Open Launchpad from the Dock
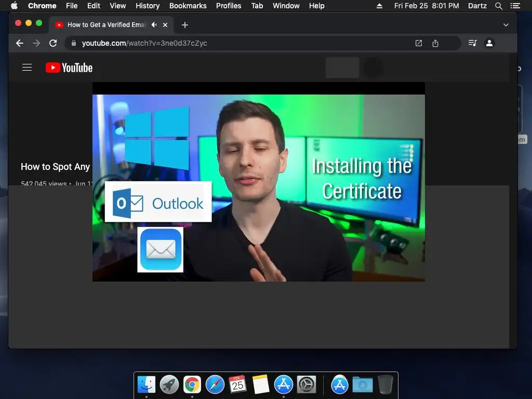This screenshot has height=399, width=532. click(169, 385)
